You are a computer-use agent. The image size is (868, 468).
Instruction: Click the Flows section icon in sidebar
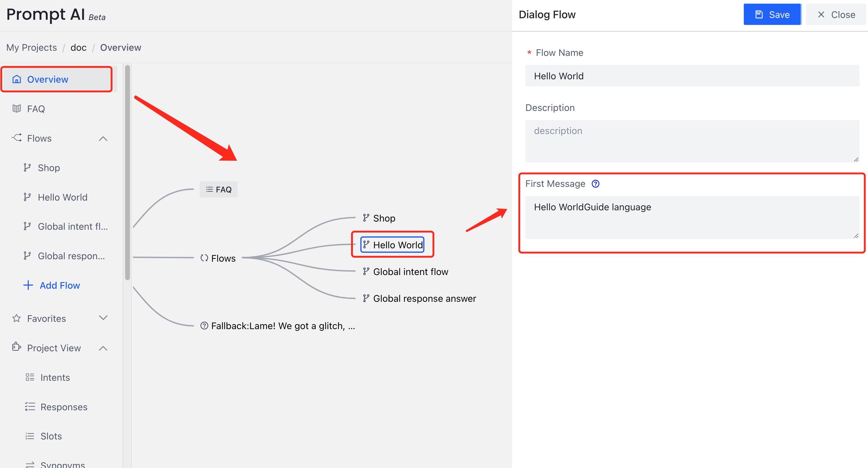pos(15,138)
